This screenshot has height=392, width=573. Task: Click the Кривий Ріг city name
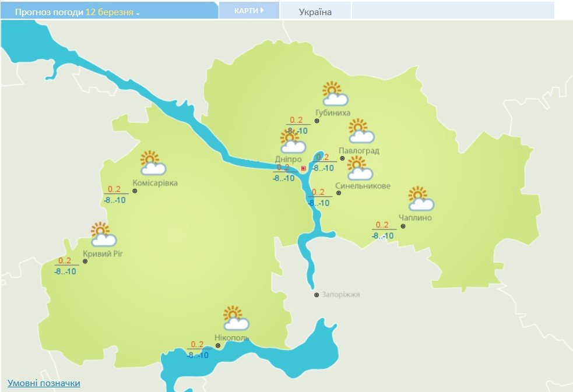pyautogui.click(x=104, y=253)
